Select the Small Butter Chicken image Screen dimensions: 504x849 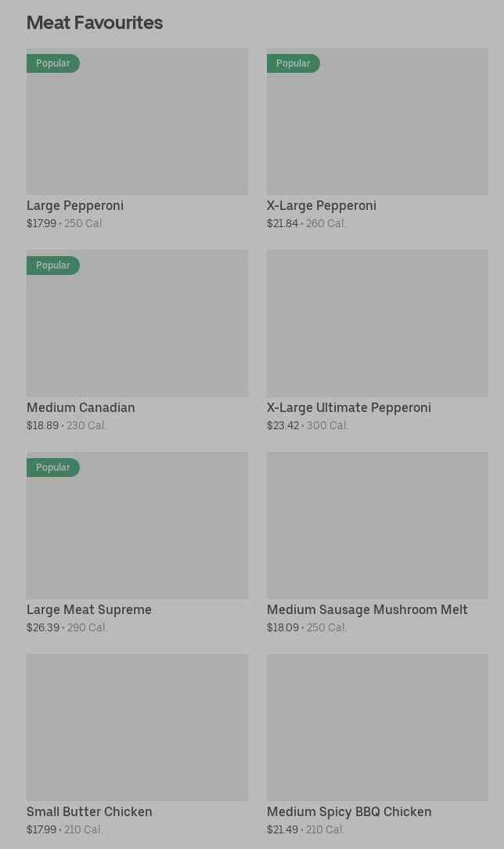tap(138, 727)
